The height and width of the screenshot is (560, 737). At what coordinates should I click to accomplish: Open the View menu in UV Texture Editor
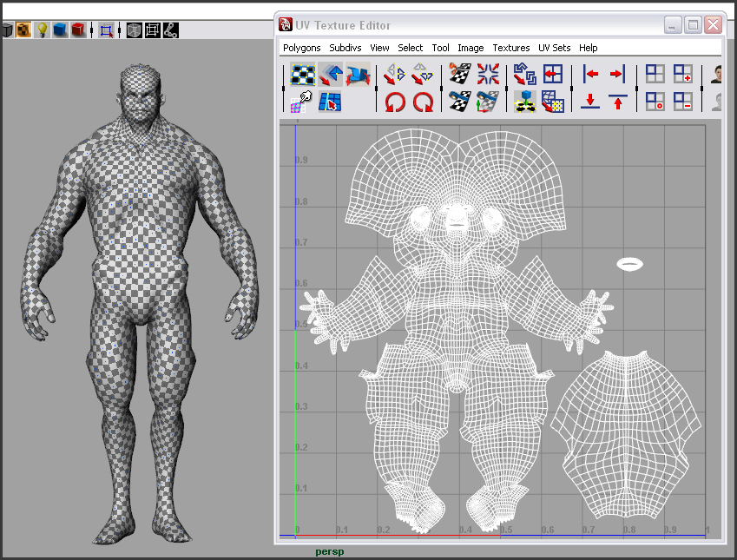click(379, 48)
